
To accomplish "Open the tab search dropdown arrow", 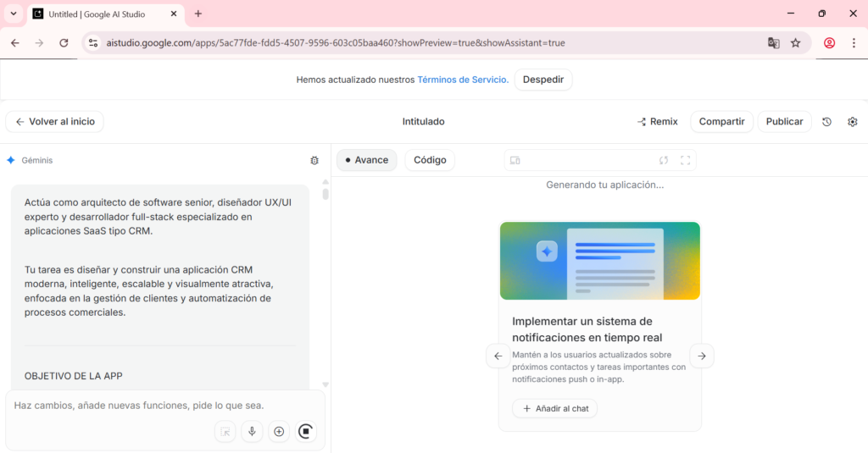I will tap(14, 14).
